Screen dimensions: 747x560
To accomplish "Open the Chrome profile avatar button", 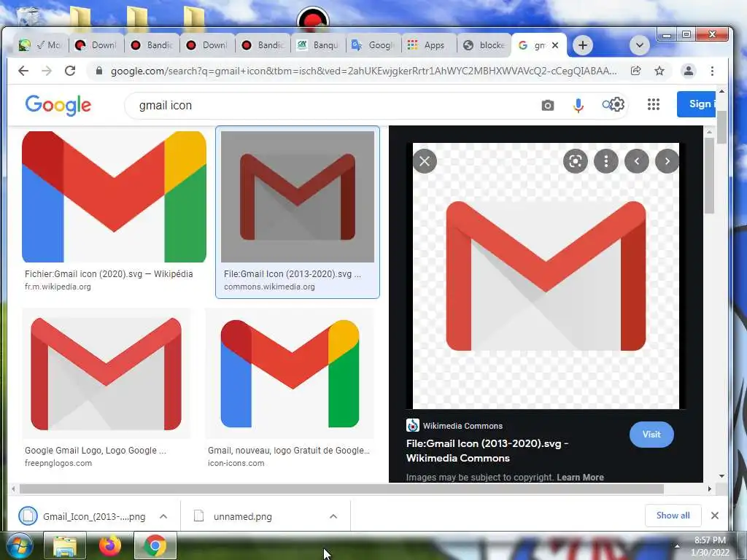I will point(689,71).
